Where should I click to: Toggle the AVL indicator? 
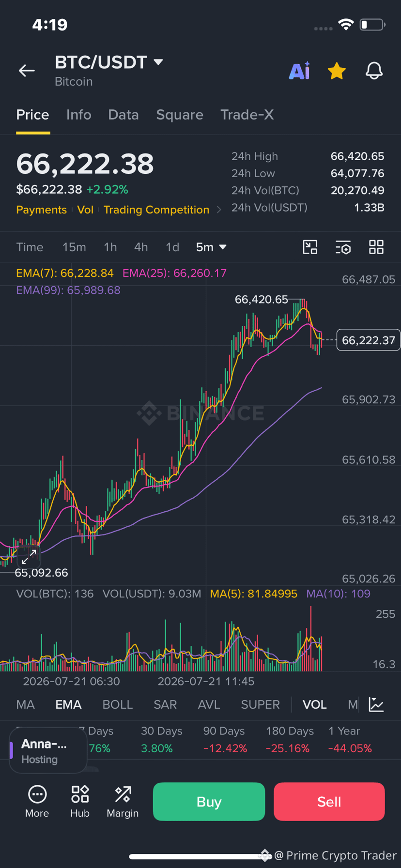click(209, 704)
